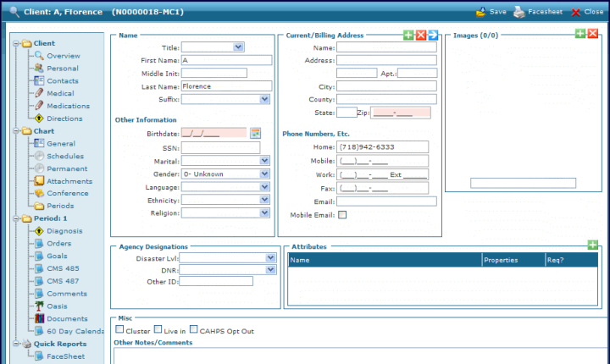Viewport: 610px width, 364px height.
Task: Click the Save icon in header
Action: 481,13
